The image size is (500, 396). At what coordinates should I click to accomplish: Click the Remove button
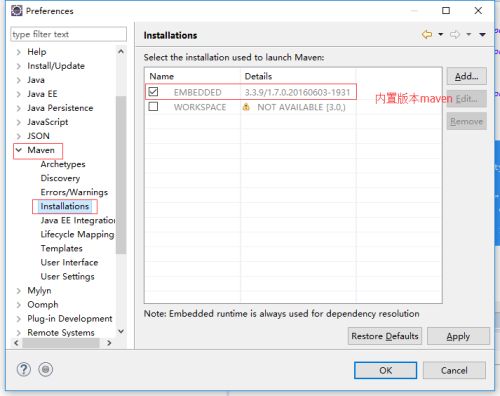tap(467, 121)
